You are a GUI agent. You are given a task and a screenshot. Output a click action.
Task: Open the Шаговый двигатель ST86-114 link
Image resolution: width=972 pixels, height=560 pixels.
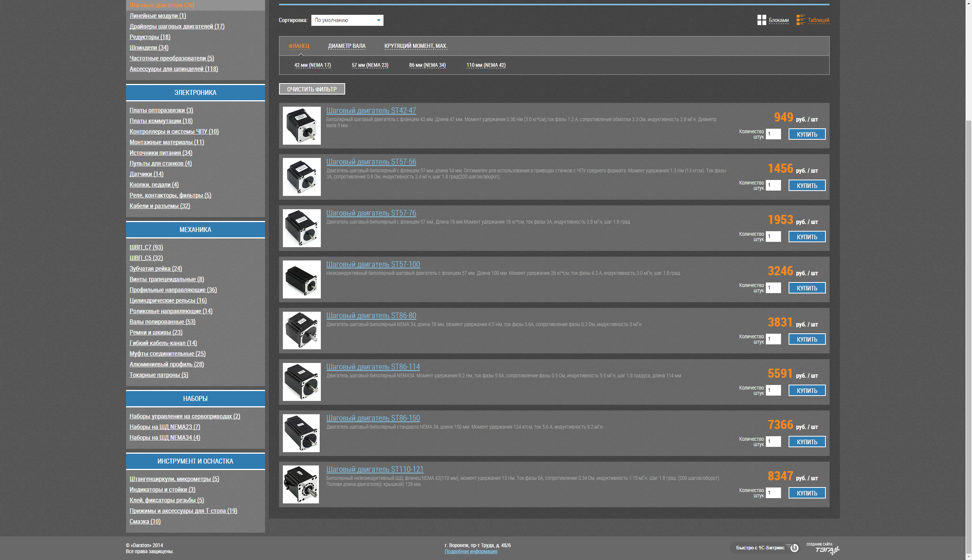pos(373,367)
